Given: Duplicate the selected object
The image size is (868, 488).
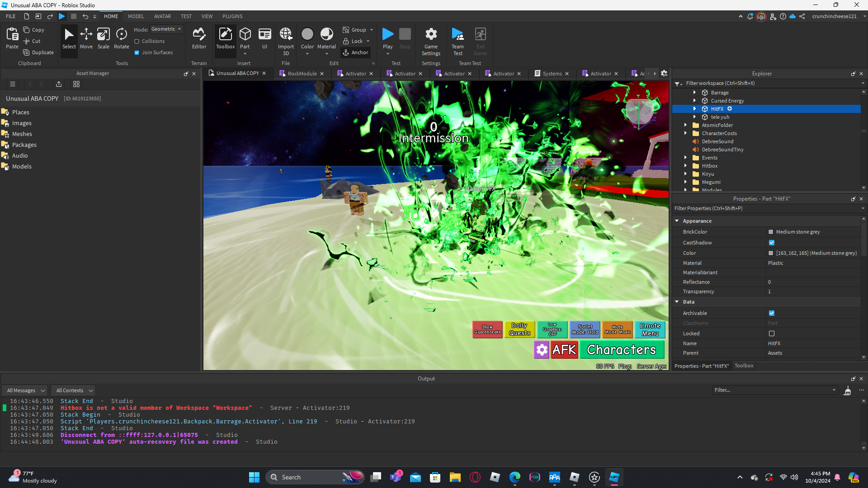Looking at the screenshot, I should click(38, 52).
